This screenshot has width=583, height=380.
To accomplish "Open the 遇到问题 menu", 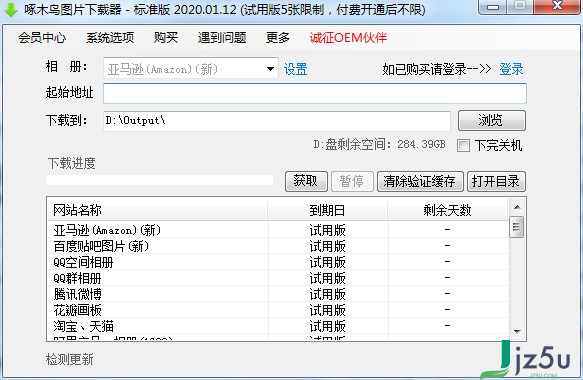I will tap(222, 38).
